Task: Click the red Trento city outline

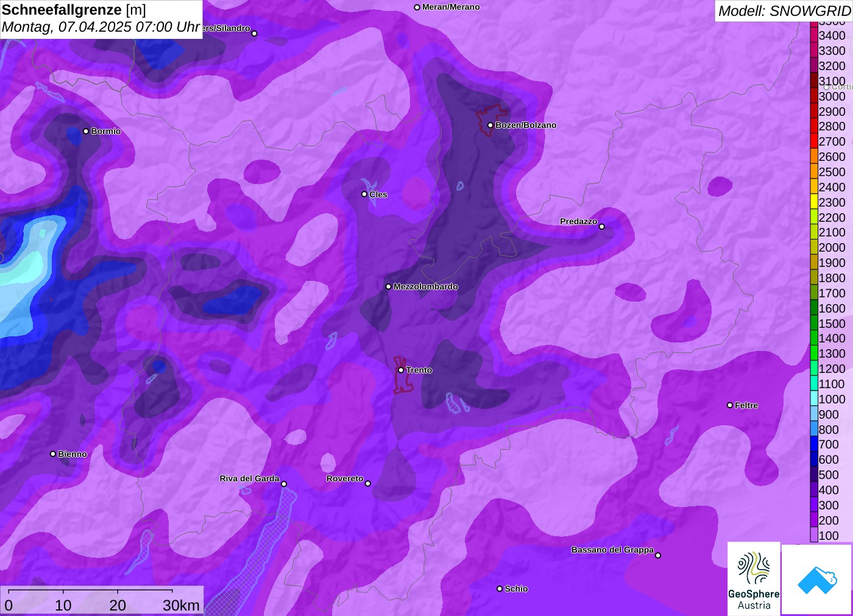Action: click(x=402, y=375)
